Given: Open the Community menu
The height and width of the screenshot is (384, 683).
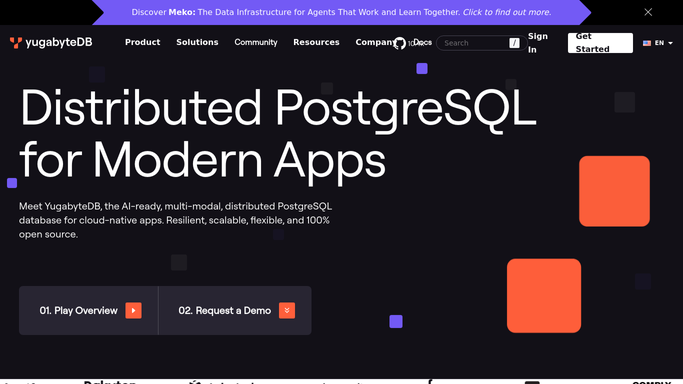Looking at the screenshot, I should 256,42.
